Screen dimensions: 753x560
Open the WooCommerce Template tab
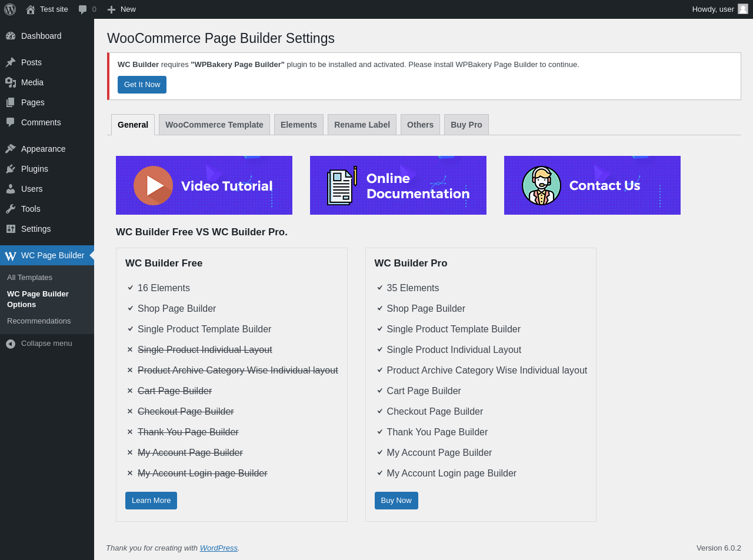[214, 125]
